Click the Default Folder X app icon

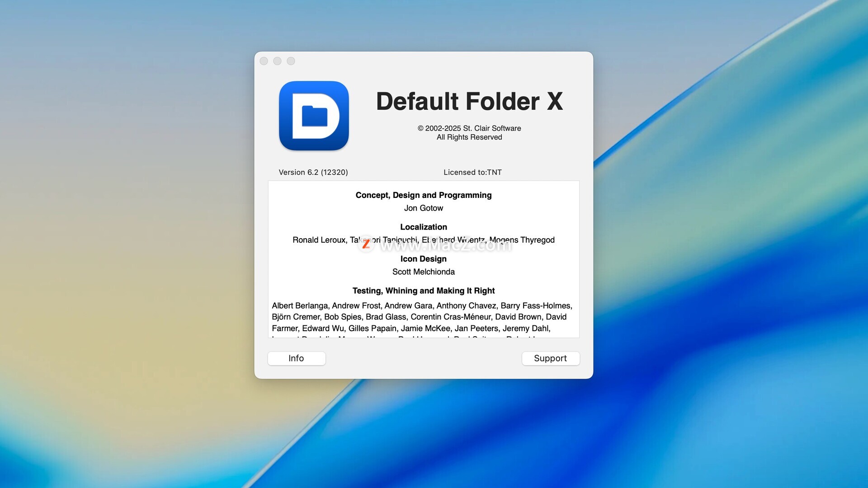(314, 116)
